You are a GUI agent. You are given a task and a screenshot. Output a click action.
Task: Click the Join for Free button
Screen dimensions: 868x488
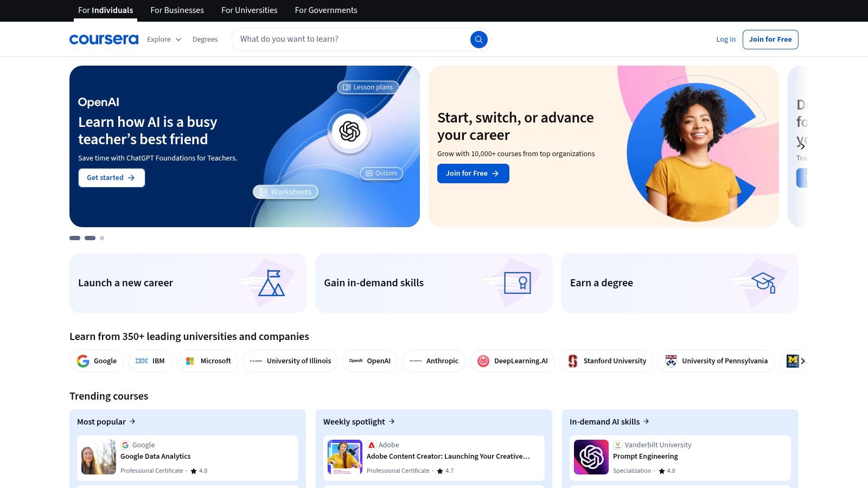tap(770, 39)
